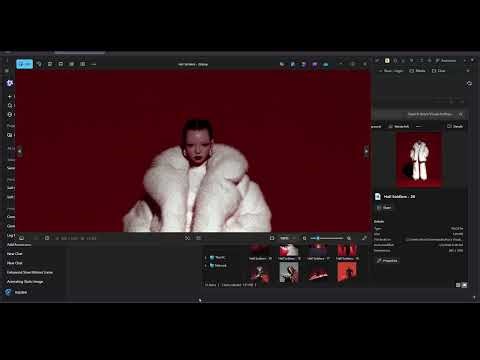This screenshot has width=480, height=360.
Task: Adjust the photo viewer zoom slider
Action: 327,238
